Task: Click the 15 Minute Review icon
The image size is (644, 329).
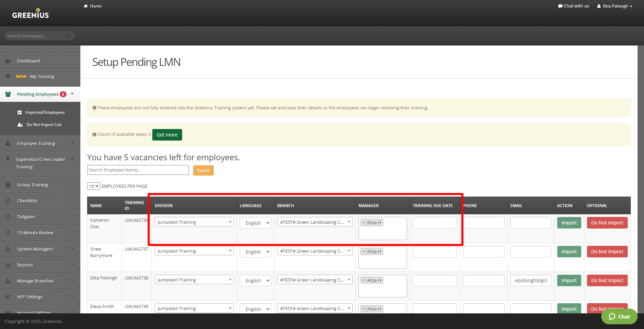Action: pyautogui.click(x=8, y=233)
